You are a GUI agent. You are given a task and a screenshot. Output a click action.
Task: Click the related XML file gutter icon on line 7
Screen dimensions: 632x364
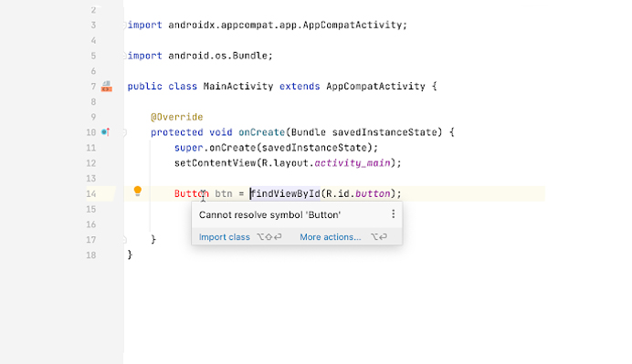[x=107, y=86]
